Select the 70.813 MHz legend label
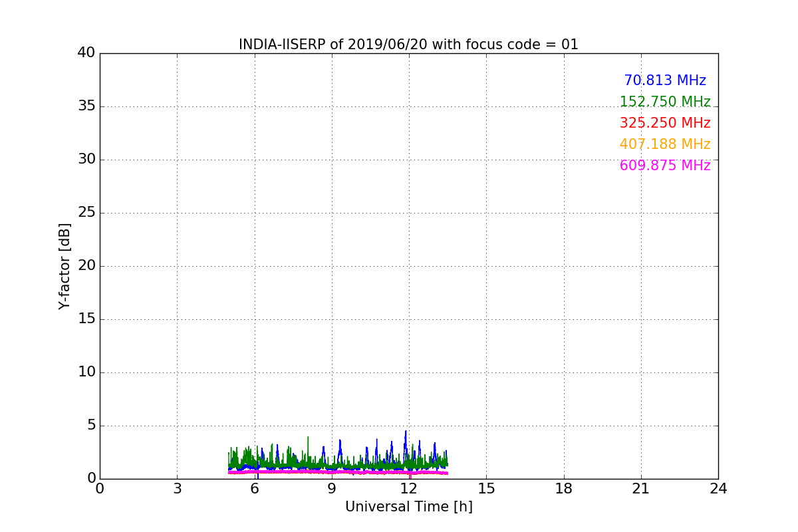Image resolution: width=798 pixels, height=532 pixels. point(665,80)
